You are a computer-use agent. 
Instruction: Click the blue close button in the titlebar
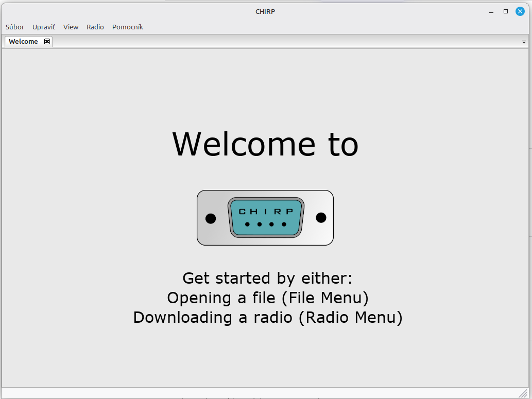click(x=520, y=11)
